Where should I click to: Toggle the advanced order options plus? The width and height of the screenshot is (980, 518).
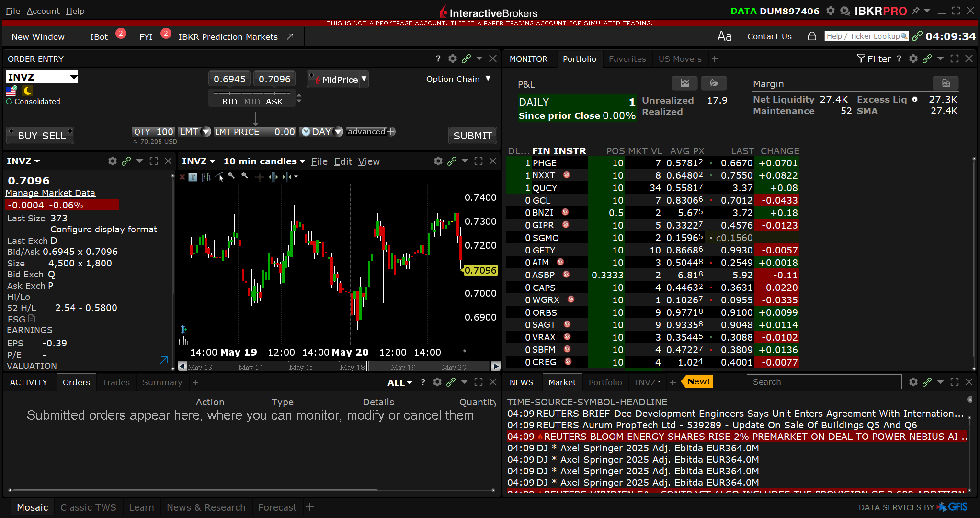click(391, 131)
